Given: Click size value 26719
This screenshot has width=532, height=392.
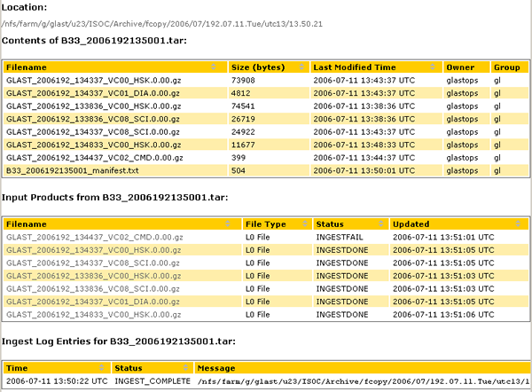Looking at the screenshot, I should click(243, 119).
